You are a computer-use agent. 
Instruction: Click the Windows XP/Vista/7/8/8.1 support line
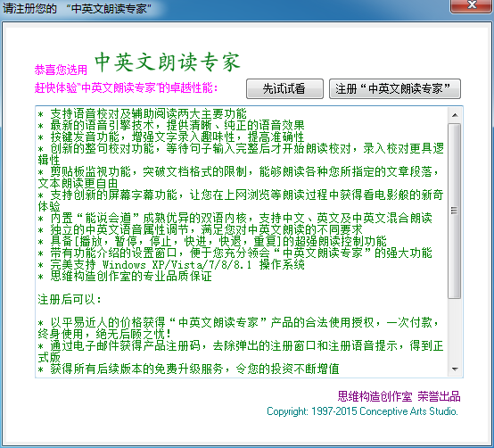click(x=171, y=264)
